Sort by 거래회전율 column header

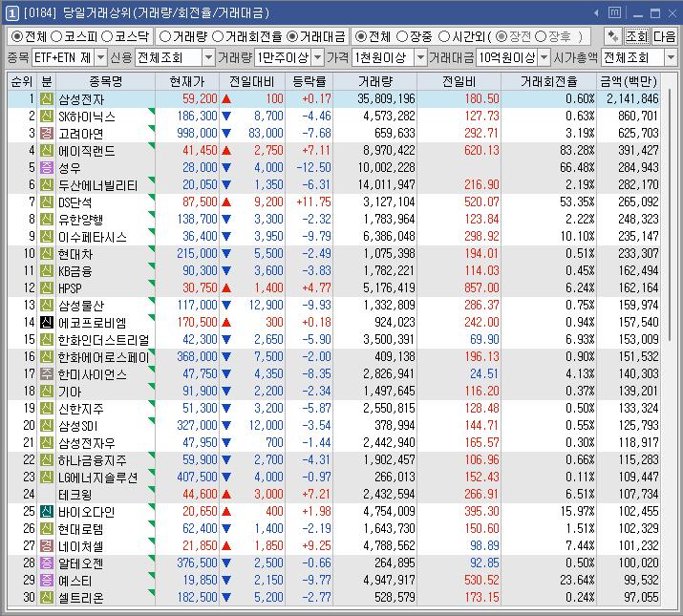point(549,81)
